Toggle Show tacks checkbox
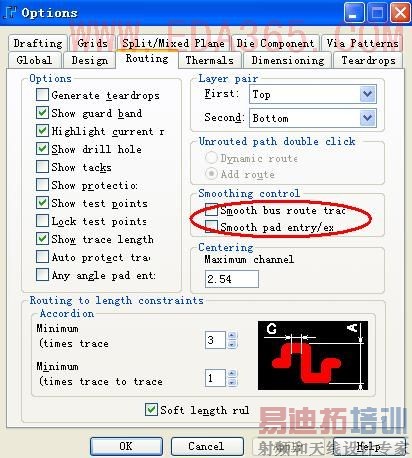 (x=42, y=167)
